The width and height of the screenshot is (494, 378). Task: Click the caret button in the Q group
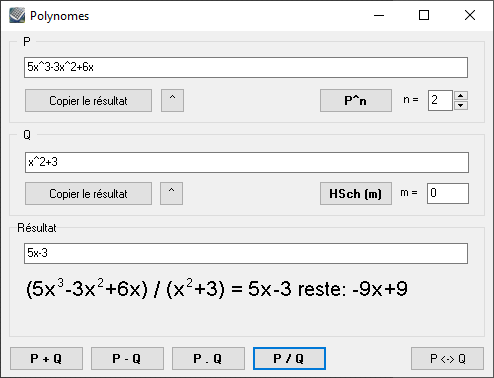(x=171, y=193)
